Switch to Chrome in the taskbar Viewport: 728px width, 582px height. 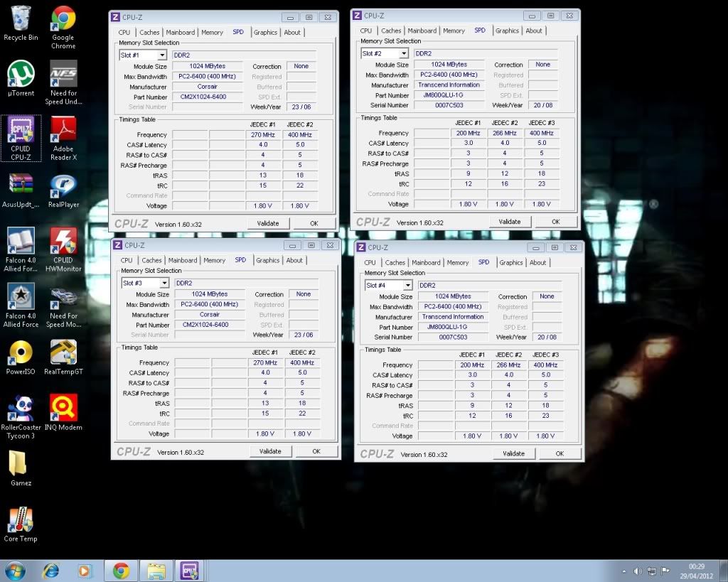pos(121,571)
